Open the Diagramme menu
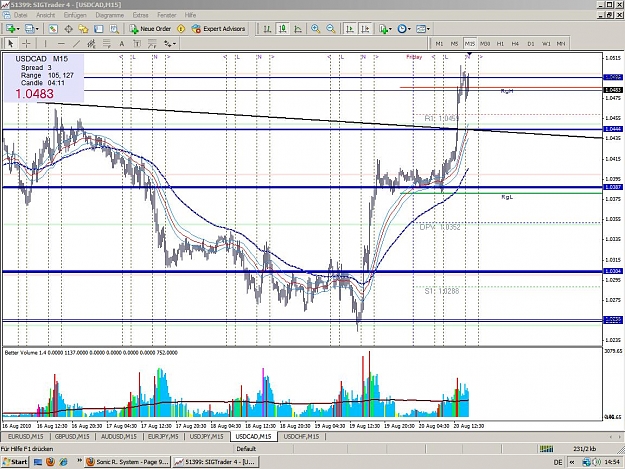This screenshot has width=625, height=469. (110, 15)
